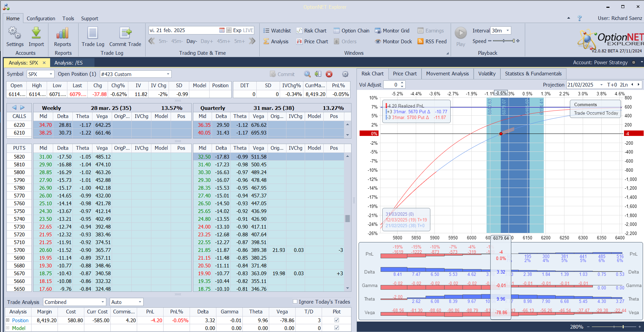
Task: Toggle account status circle icon
Action: point(634,63)
